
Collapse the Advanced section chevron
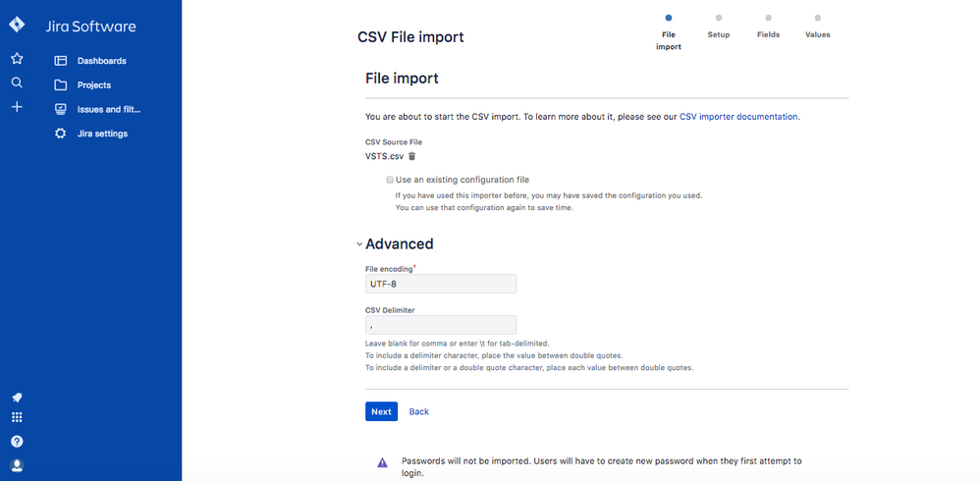click(x=358, y=244)
